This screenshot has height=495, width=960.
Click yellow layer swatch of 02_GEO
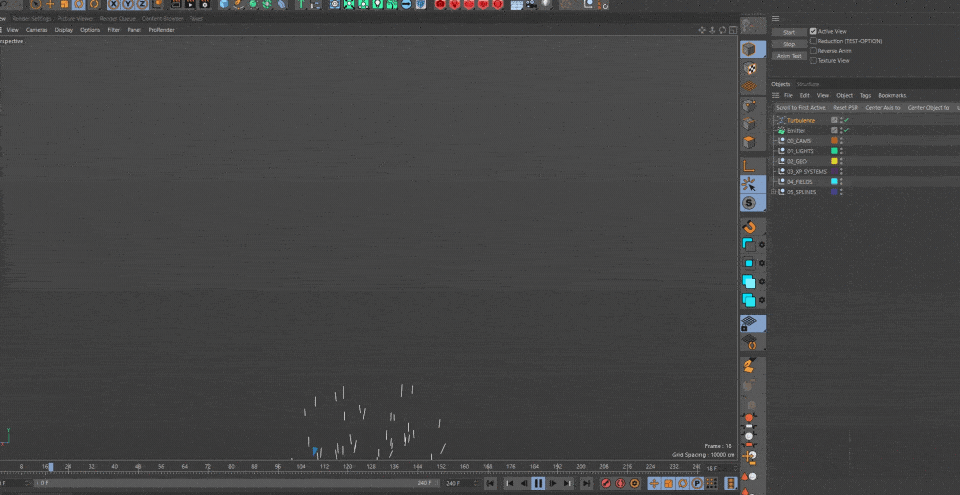pyautogui.click(x=834, y=161)
